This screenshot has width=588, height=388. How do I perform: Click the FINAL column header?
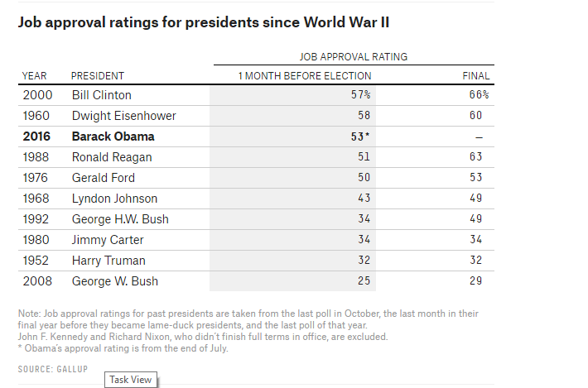click(475, 76)
